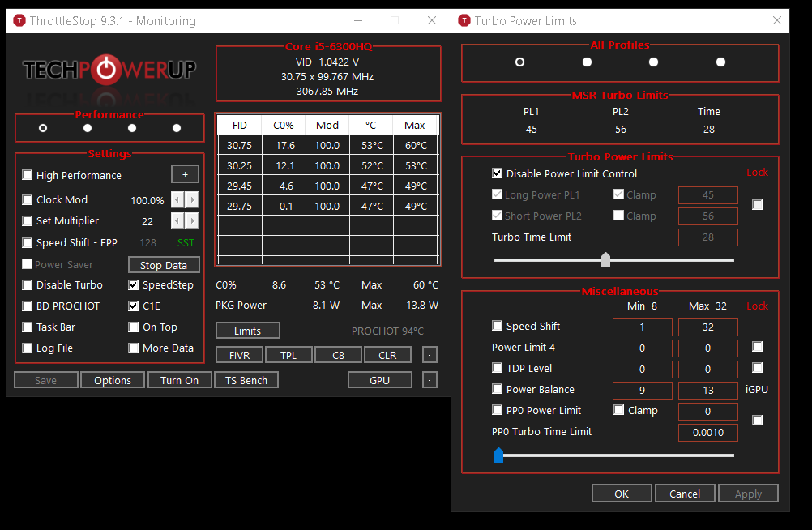812x530 pixels.
Task: Enable the More Data checkbox
Action: click(x=134, y=348)
